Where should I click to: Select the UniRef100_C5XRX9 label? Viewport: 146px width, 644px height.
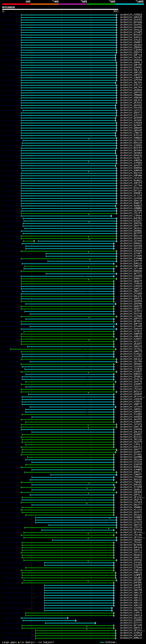point(131,284)
